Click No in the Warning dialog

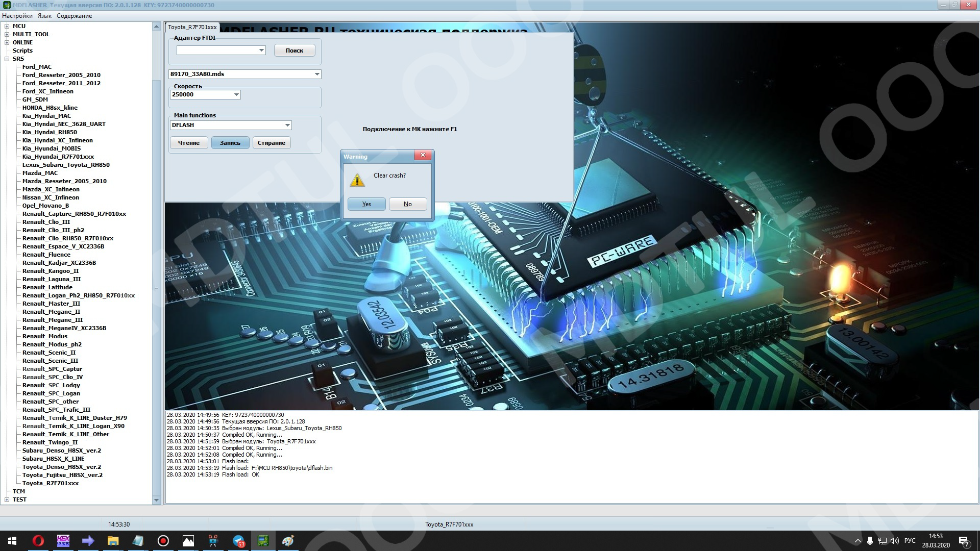[407, 204]
